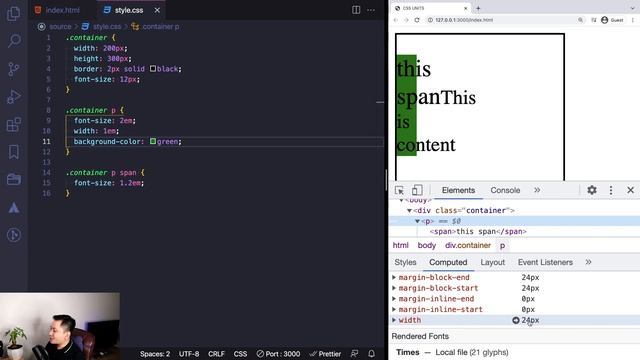Change language mode via CSS status item
640x360 pixels.
click(240, 354)
